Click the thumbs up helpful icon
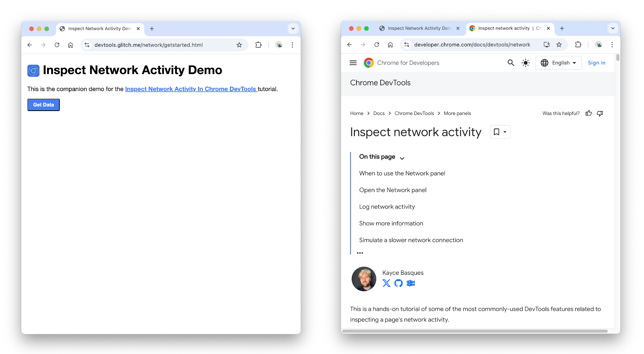The width and height of the screenshot is (644, 354). [589, 113]
